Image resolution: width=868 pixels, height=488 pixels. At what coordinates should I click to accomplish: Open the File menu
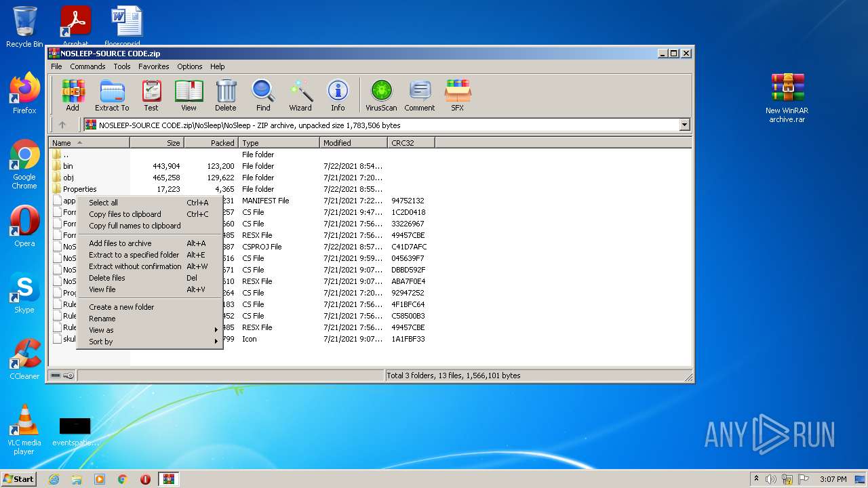pyautogui.click(x=56, y=66)
